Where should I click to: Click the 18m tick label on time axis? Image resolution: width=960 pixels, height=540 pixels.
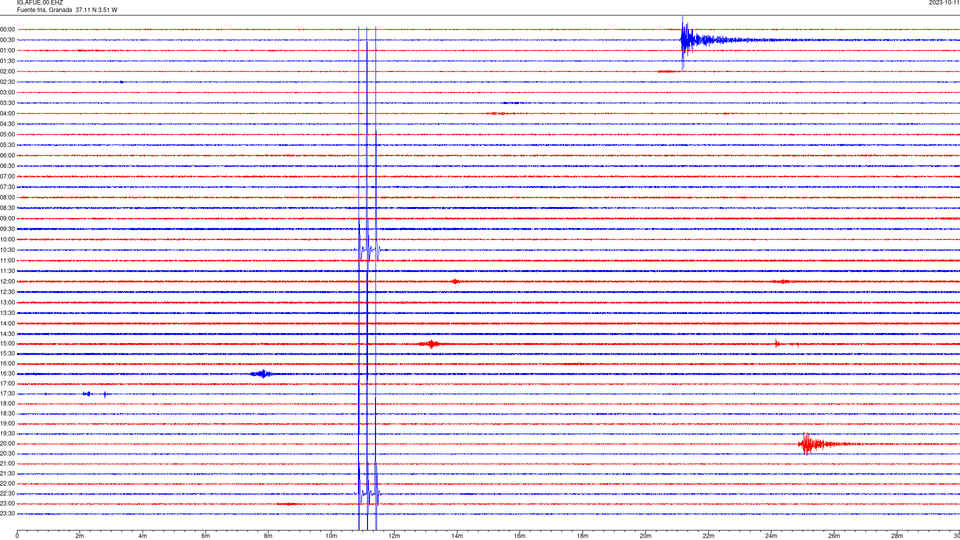pyautogui.click(x=582, y=536)
